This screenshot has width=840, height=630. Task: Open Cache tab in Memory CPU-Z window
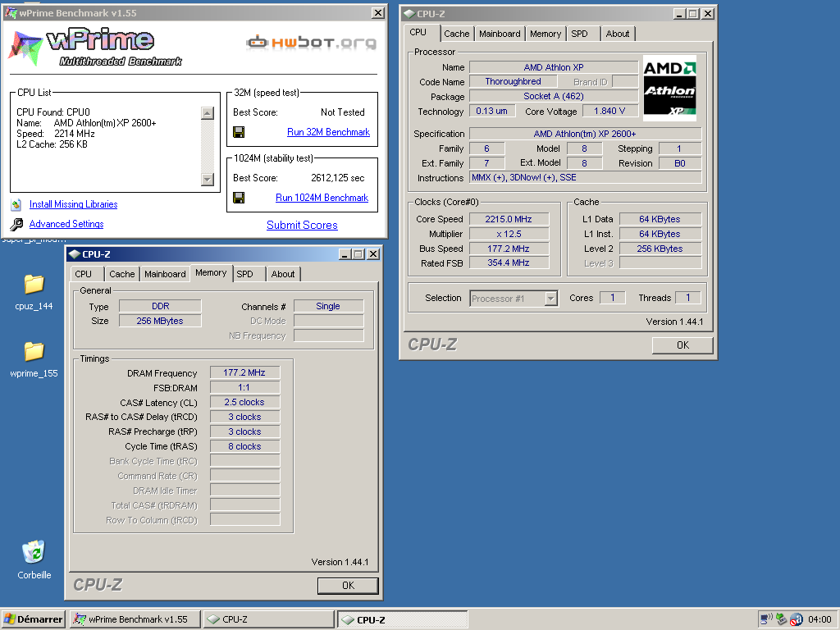(x=122, y=274)
